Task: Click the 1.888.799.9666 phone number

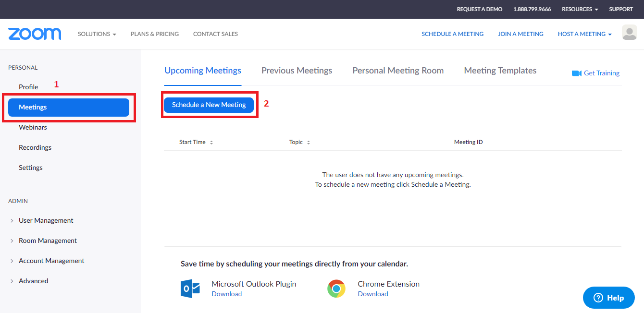Action: (x=532, y=9)
